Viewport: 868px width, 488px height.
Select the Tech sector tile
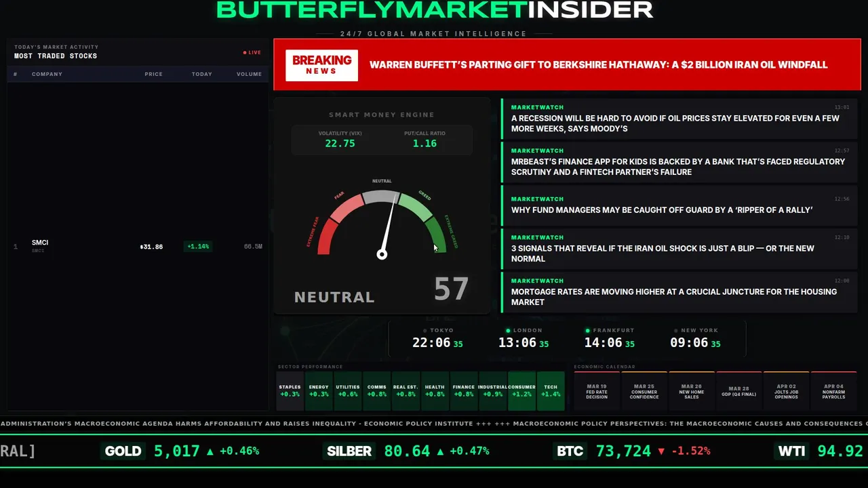tap(551, 391)
